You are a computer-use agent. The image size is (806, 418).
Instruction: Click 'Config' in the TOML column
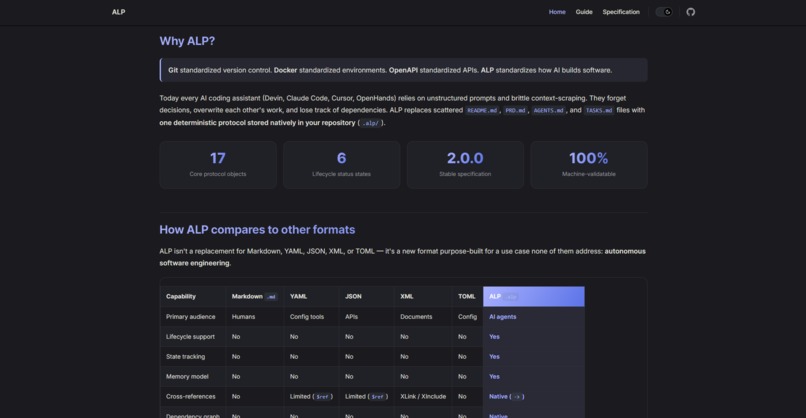(467, 317)
